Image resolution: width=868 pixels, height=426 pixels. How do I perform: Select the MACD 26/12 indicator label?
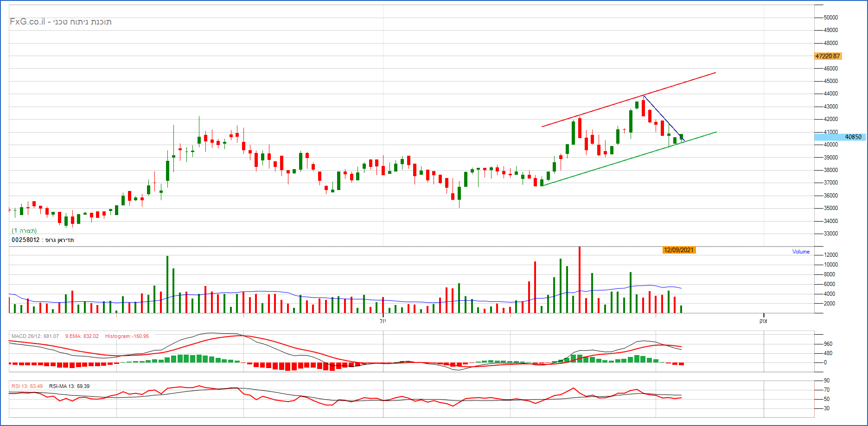pyautogui.click(x=35, y=336)
